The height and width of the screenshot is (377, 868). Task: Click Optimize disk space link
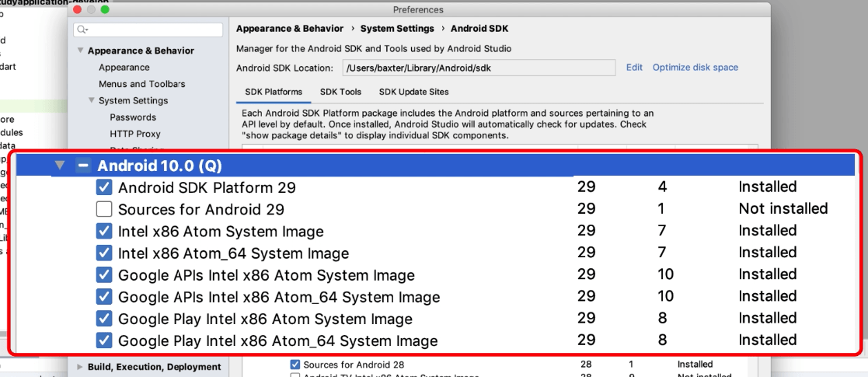(695, 67)
